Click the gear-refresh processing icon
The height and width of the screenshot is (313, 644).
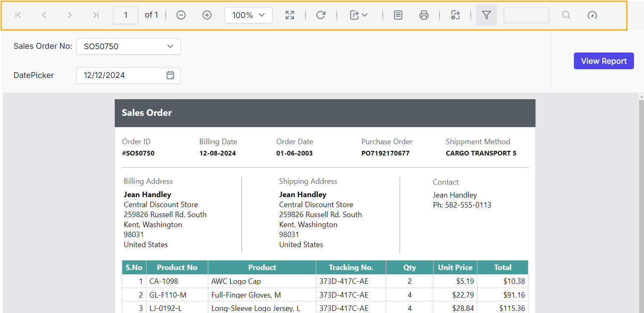point(455,15)
